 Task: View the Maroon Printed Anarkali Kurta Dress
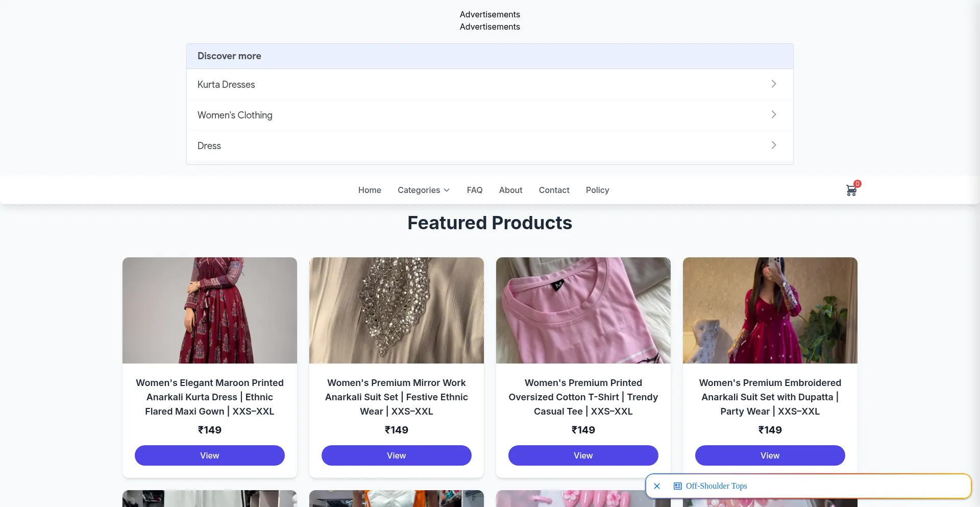click(210, 455)
